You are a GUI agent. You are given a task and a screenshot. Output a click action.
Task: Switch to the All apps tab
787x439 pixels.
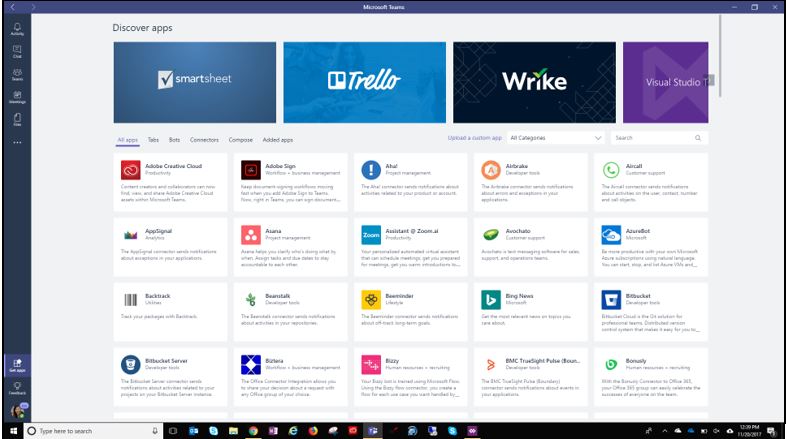click(127, 140)
